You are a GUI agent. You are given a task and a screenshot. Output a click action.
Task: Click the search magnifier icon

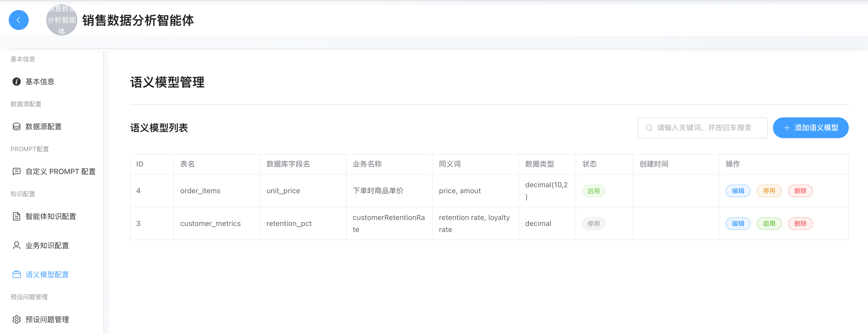tap(649, 128)
